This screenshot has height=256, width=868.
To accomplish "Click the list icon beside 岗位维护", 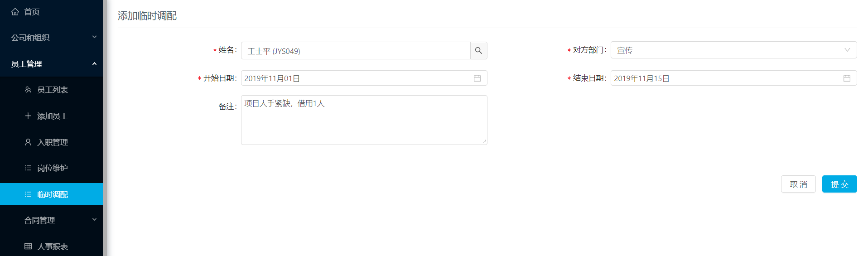I will pos(28,168).
